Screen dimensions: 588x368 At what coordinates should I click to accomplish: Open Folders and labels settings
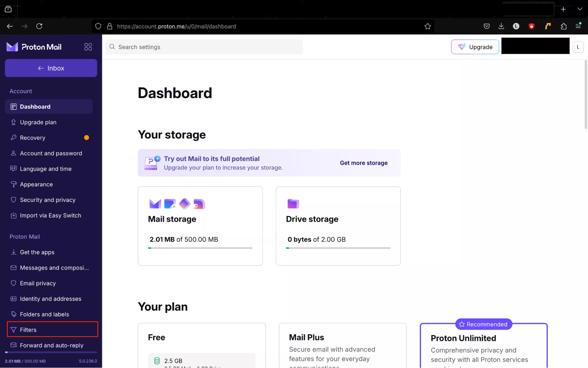click(x=44, y=314)
